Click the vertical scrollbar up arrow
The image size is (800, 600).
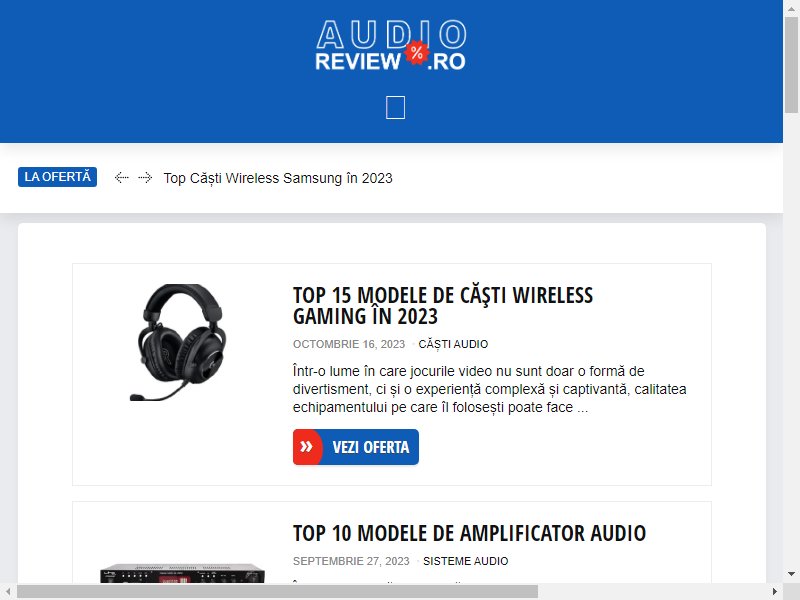(x=791, y=8)
